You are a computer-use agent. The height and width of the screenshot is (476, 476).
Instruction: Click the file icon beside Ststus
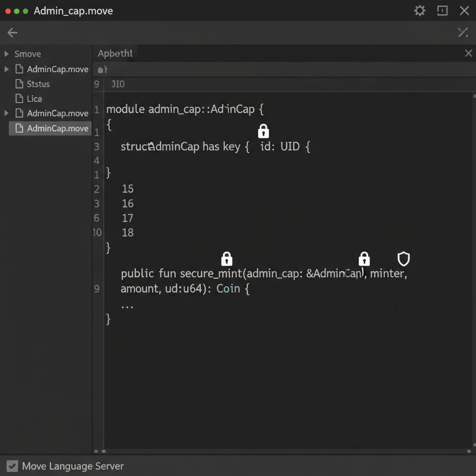[19, 84]
